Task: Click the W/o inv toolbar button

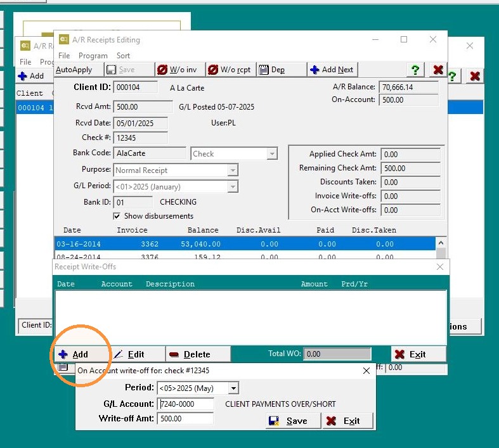Action: click(180, 70)
